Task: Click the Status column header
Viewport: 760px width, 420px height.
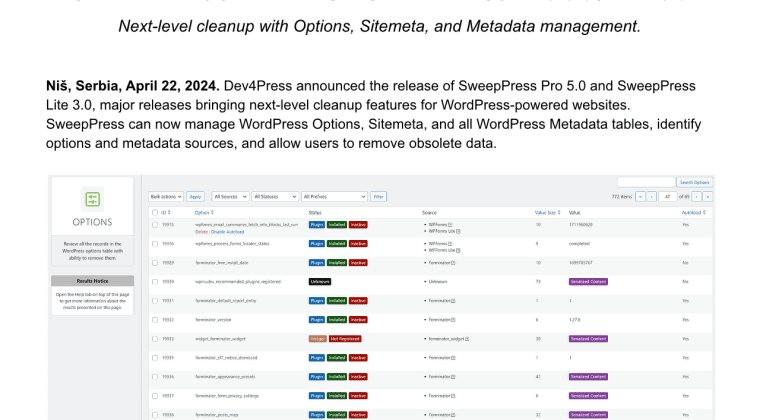Action: [315, 213]
